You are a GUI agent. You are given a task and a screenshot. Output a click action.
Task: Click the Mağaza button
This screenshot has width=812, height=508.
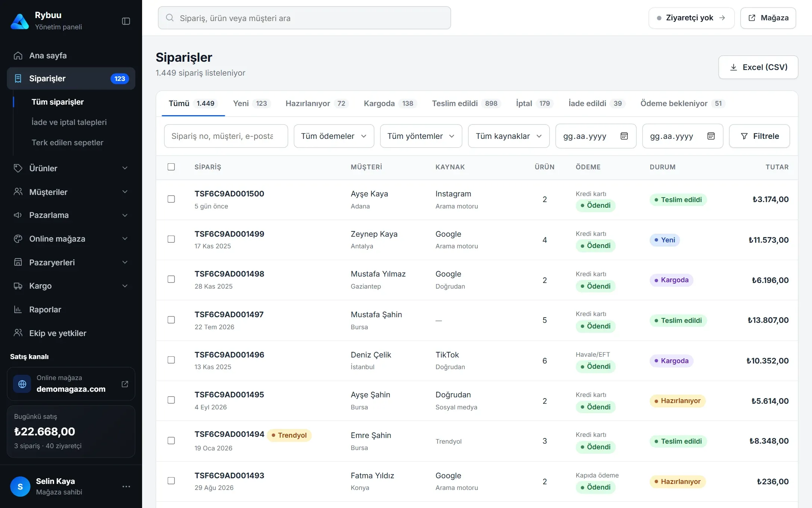click(x=768, y=18)
